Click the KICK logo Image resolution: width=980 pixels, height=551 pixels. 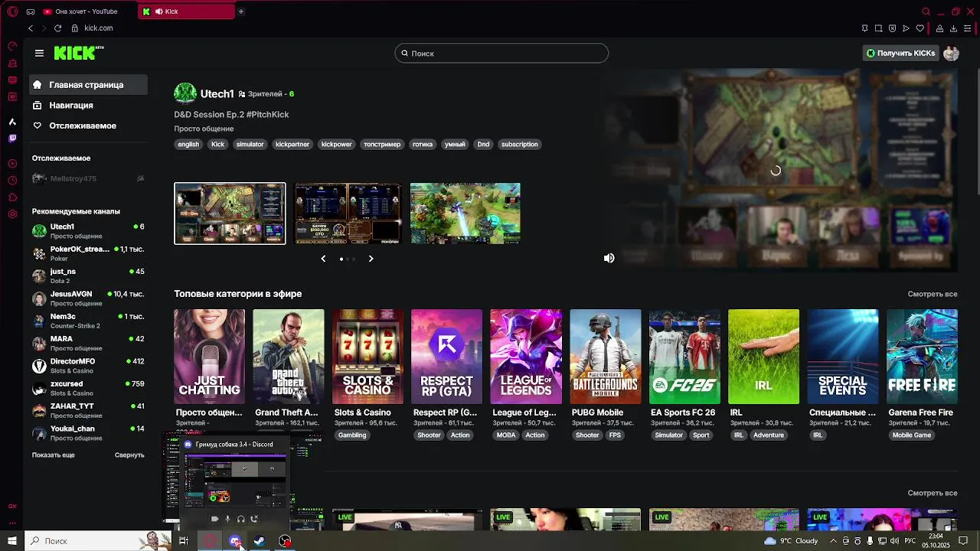79,53
